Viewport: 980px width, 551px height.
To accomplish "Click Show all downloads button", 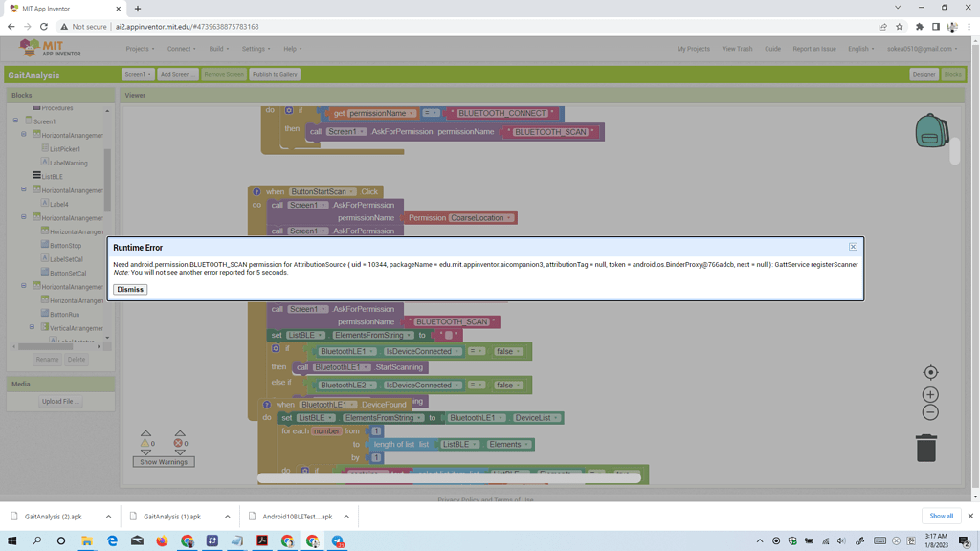I will point(941,516).
